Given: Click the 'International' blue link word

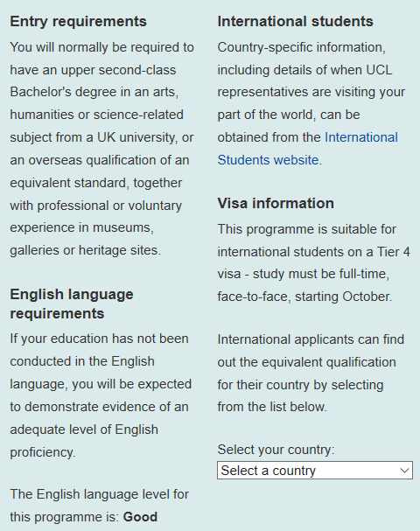Looking at the screenshot, I should click(x=361, y=137).
